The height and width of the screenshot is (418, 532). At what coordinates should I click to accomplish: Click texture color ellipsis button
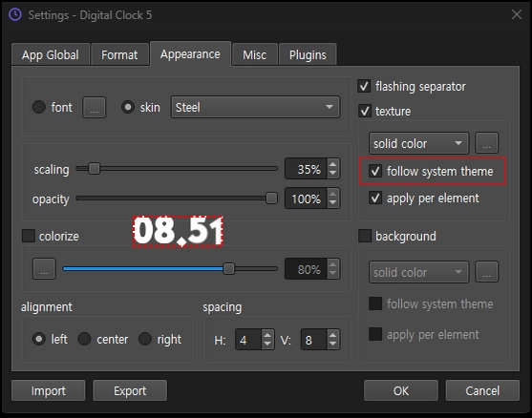[x=486, y=143]
